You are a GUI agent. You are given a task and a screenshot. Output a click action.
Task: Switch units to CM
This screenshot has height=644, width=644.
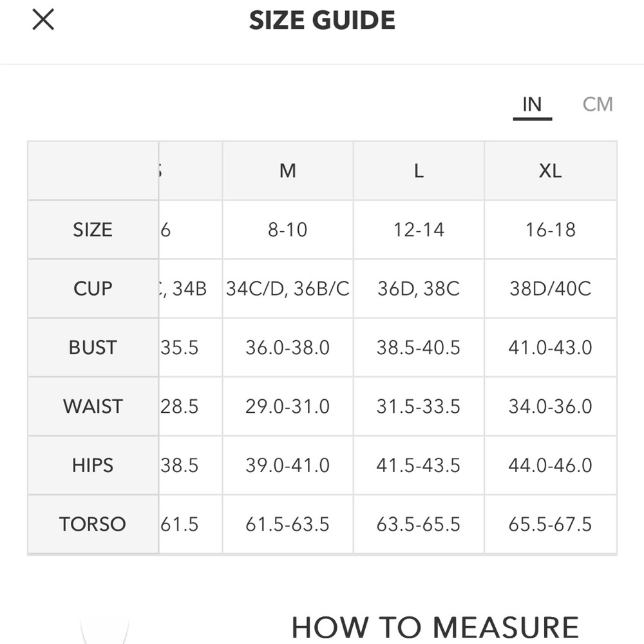pos(598,104)
